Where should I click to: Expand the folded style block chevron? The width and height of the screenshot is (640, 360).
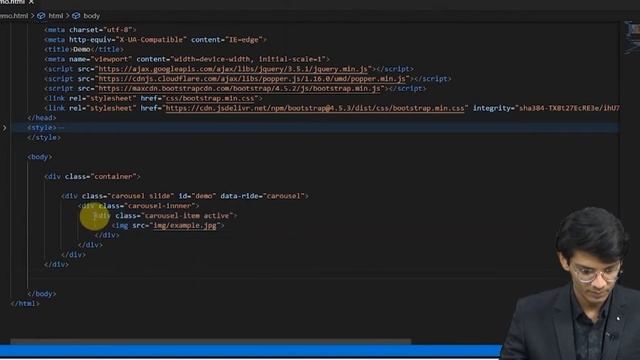(x=4, y=128)
